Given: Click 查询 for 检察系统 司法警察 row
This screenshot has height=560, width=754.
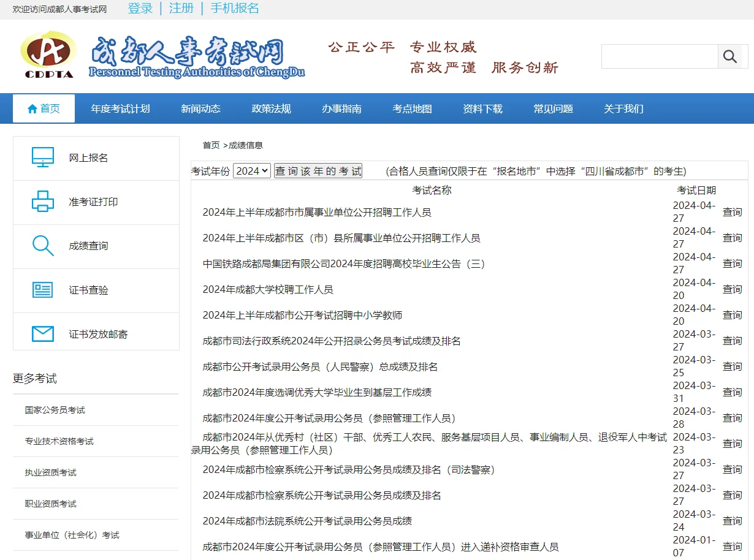Looking at the screenshot, I should click(x=732, y=469).
